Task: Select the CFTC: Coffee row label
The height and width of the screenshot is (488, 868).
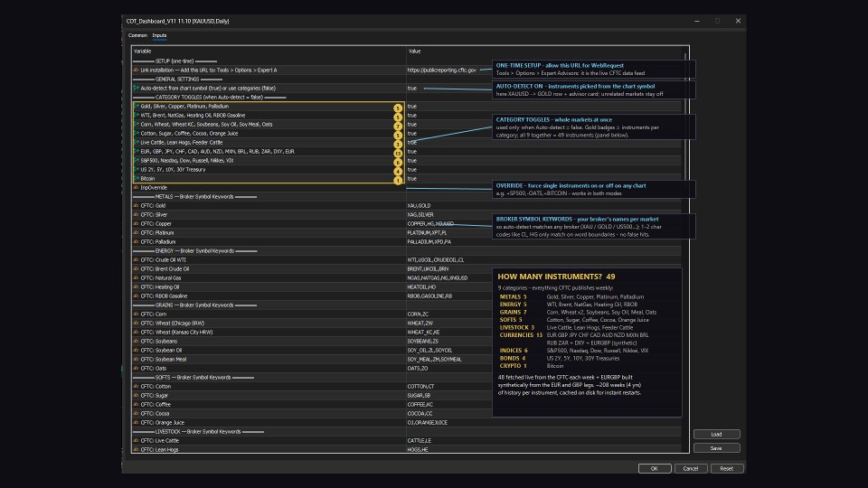Action: [155, 405]
